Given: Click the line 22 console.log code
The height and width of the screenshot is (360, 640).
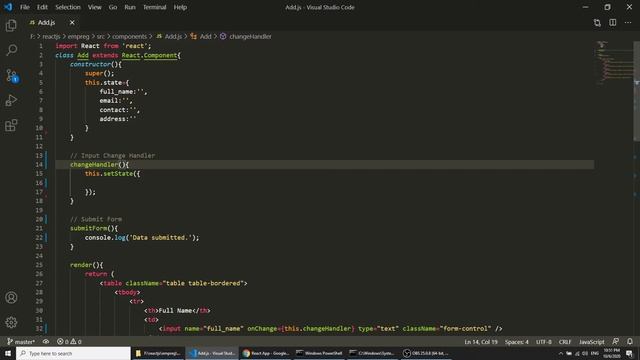Looking at the screenshot, I should [142, 238].
